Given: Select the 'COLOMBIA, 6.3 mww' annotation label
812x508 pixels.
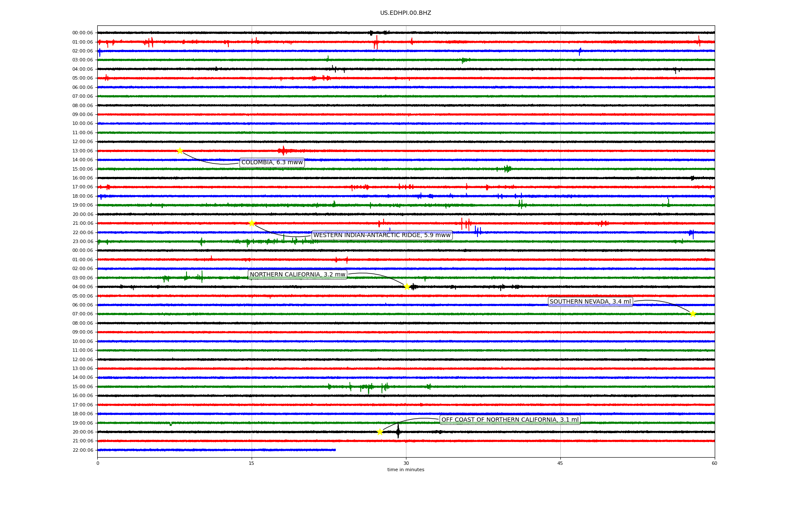Looking at the screenshot, I should tap(272, 163).
